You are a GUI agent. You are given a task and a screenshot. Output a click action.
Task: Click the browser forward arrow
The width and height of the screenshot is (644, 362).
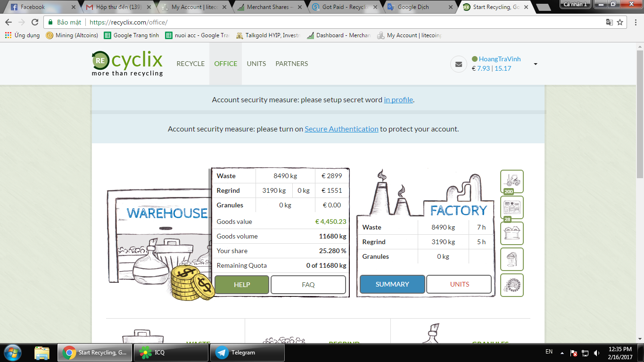(22, 22)
